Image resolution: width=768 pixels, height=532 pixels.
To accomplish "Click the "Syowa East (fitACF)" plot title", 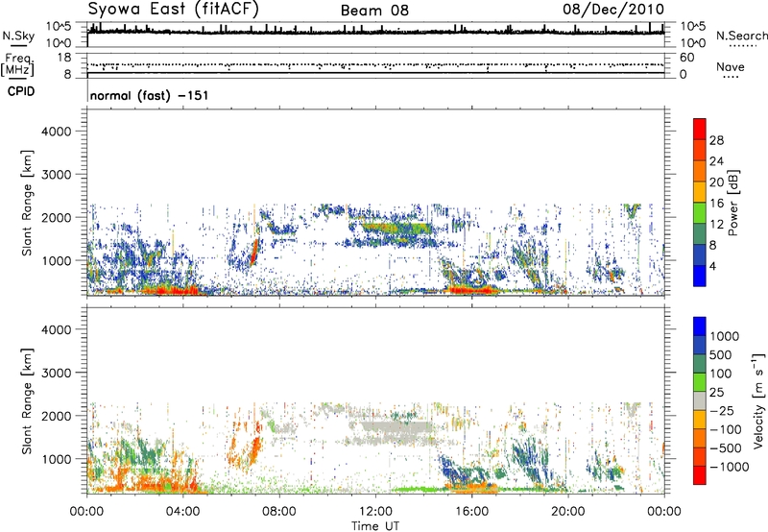I will 173,10.
